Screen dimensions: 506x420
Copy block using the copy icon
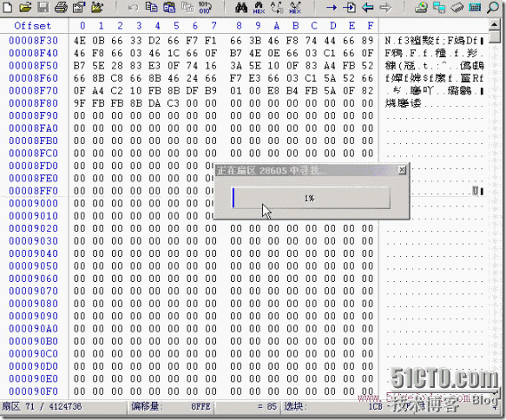pos(151,7)
